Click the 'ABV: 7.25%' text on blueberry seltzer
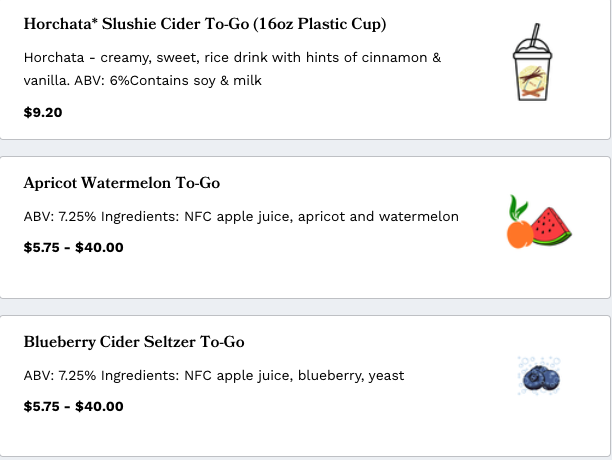This screenshot has width=612, height=460. tap(60, 376)
